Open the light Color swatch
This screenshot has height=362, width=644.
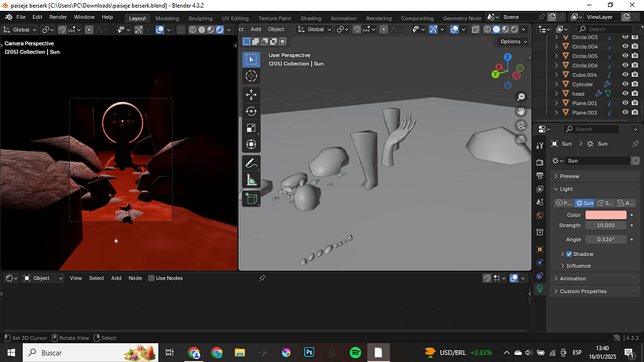coord(606,214)
